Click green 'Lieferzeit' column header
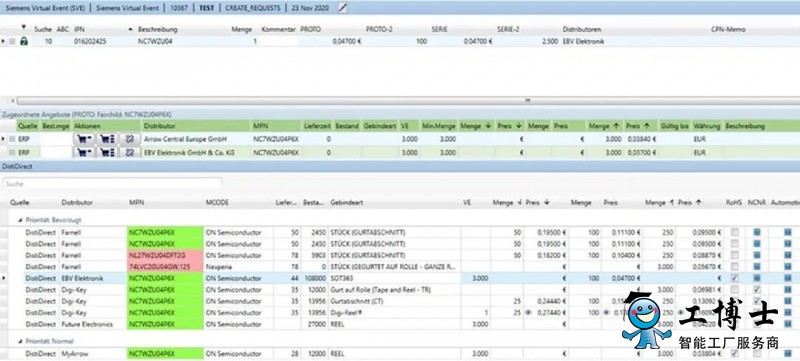800x361 pixels. [317, 125]
